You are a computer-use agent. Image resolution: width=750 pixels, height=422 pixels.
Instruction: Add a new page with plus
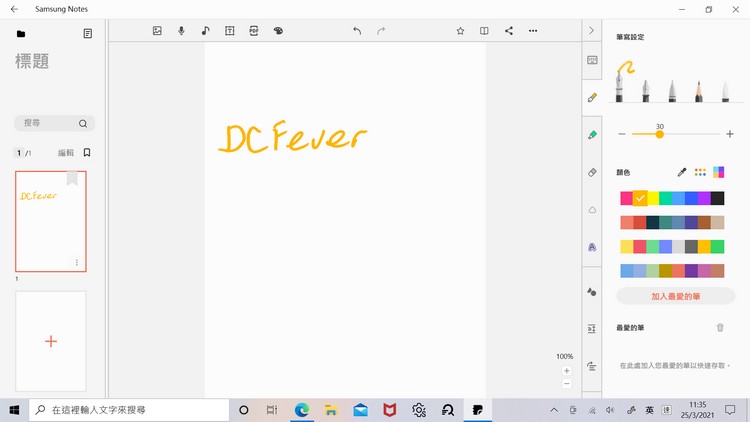tap(51, 341)
